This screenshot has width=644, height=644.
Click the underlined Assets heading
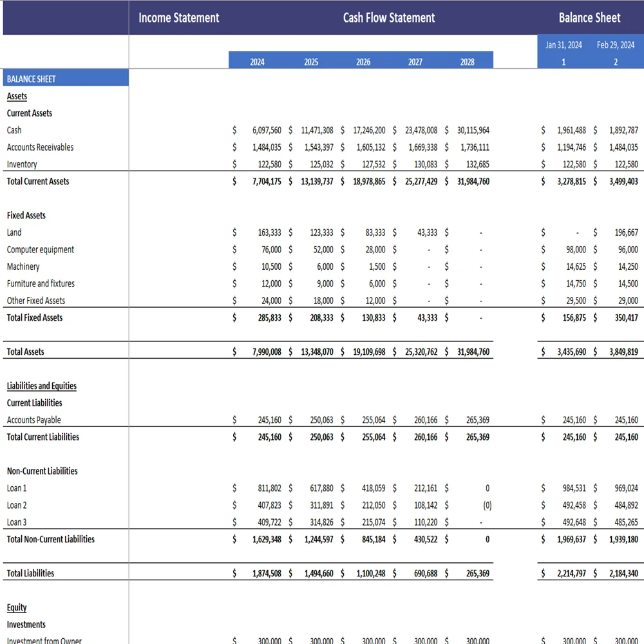click(x=17, y=96)
